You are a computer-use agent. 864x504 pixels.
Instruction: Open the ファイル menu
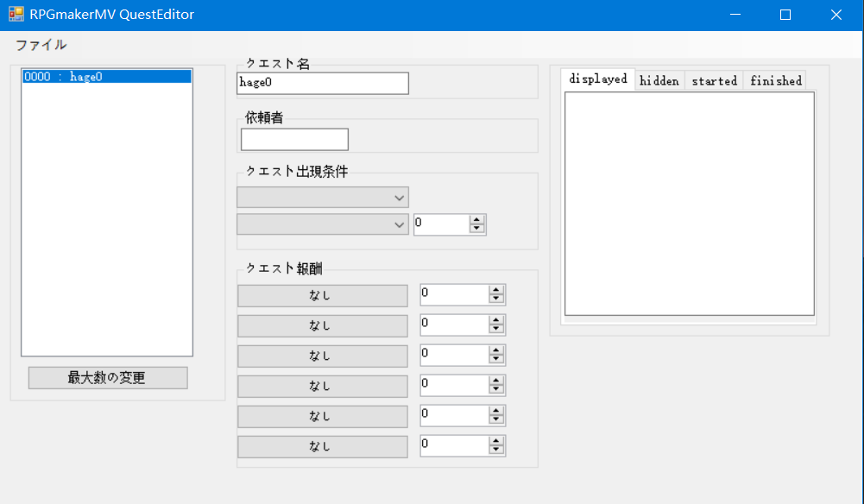tap(41, 45)
